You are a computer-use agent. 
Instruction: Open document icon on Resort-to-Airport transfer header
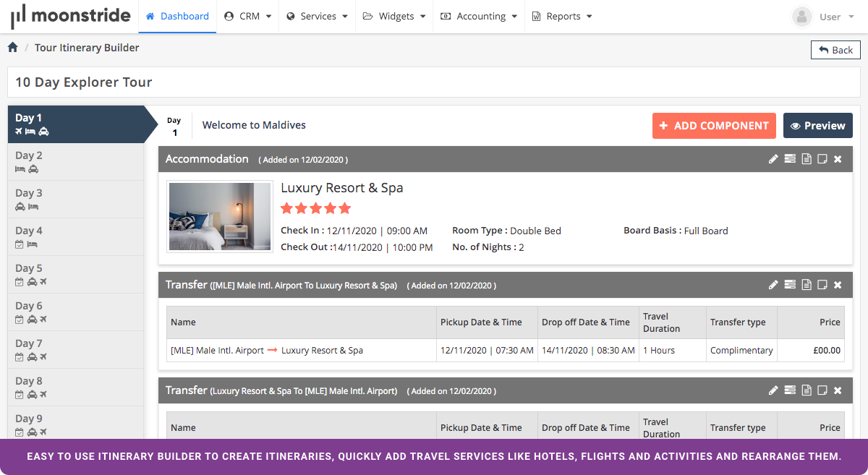tap(807, 390)
